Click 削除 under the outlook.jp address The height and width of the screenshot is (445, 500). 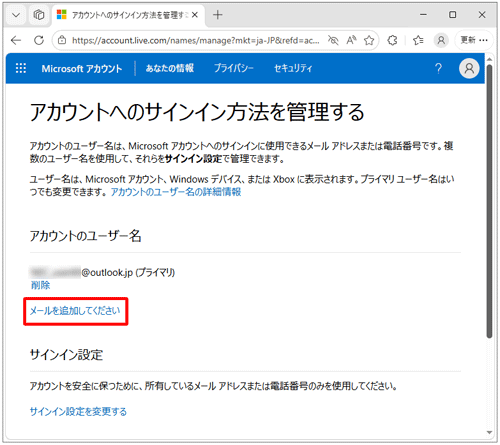pos(40,285)
